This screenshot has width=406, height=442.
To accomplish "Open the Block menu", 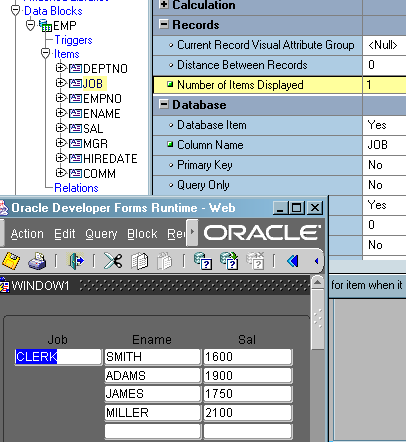I will coord(142,234).
